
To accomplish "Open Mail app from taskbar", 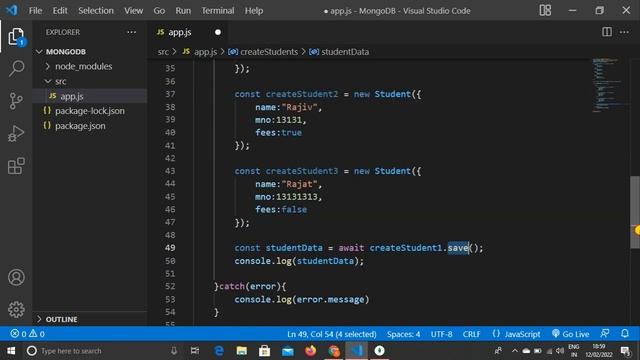I will [288, 351].
